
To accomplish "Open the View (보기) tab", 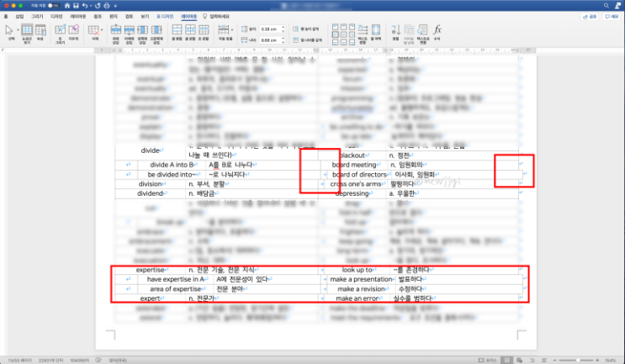I will (x=145, y=16).
